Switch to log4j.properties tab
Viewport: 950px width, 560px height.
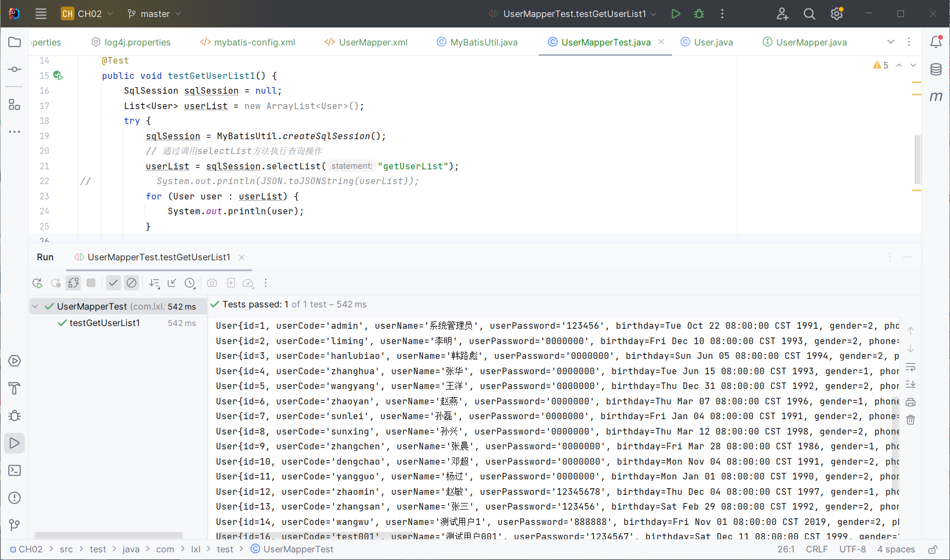point(130,42)
